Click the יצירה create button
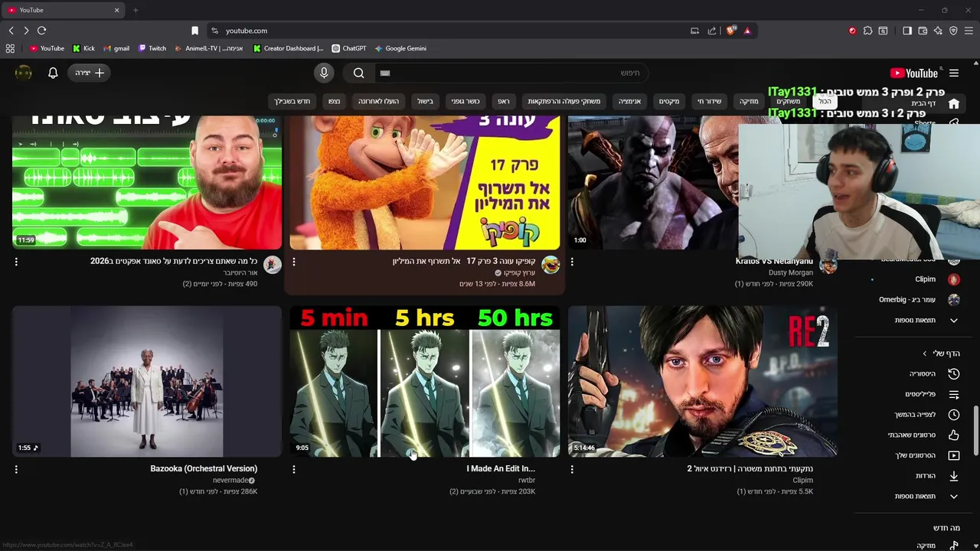This screenshot has height=551, width=980. pyautogui.click(x=90, y=73)
